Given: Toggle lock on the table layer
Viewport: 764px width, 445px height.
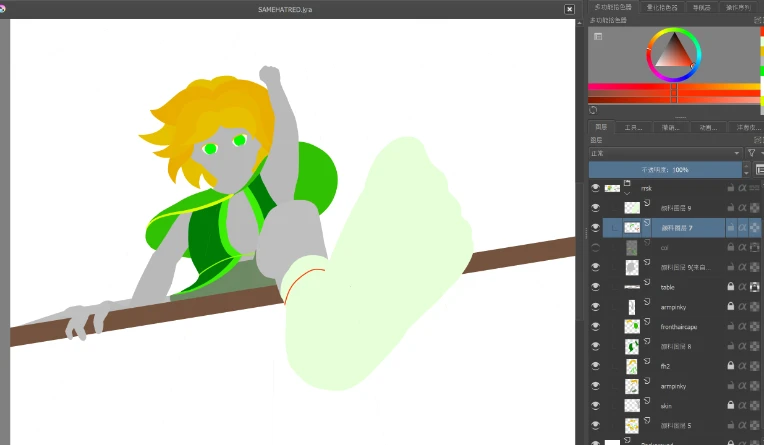Looking at the screenshot, I should click(730, 287).
